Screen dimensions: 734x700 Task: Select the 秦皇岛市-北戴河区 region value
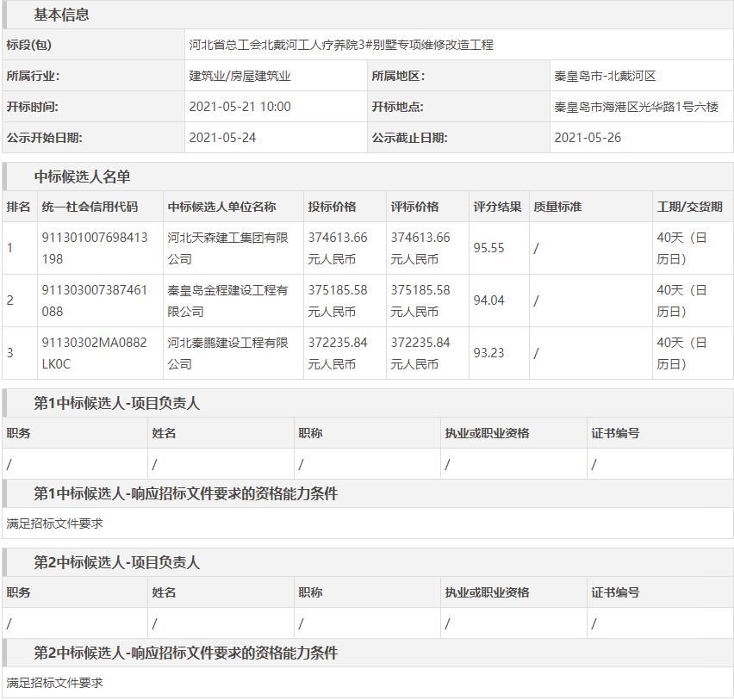click(x=605, y=76)
